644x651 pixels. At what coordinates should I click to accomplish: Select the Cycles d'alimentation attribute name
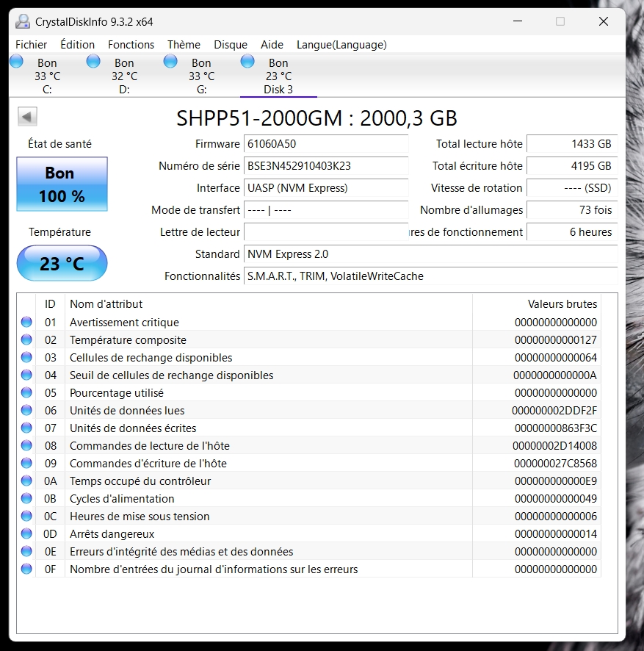pos(122,499)
